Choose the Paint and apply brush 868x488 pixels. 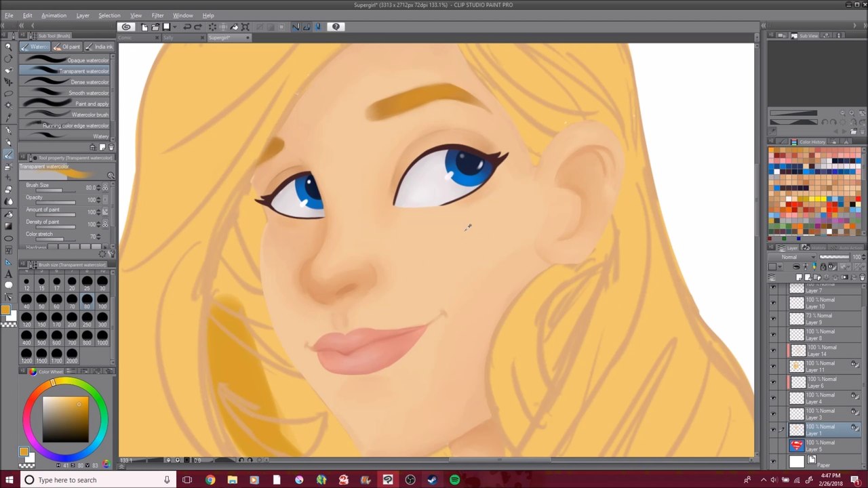(x=65, y=104)
